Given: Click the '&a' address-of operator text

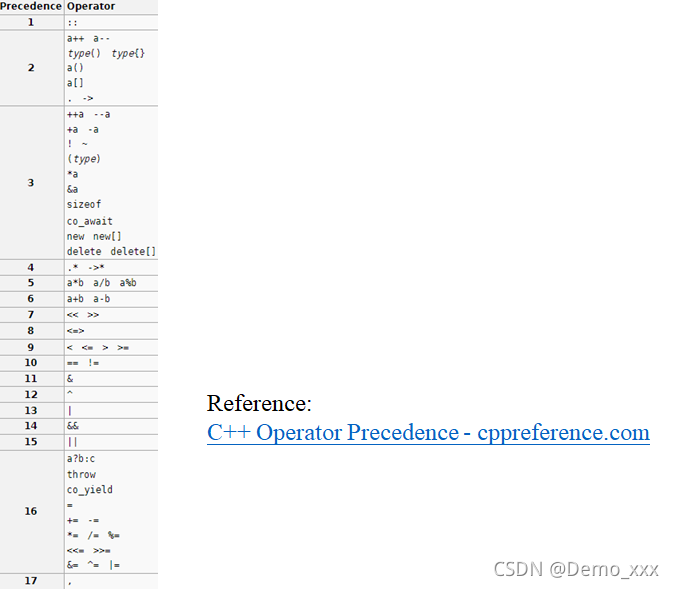Looking at the screenshot, I should pyautogui.click(x=73, y=189).
